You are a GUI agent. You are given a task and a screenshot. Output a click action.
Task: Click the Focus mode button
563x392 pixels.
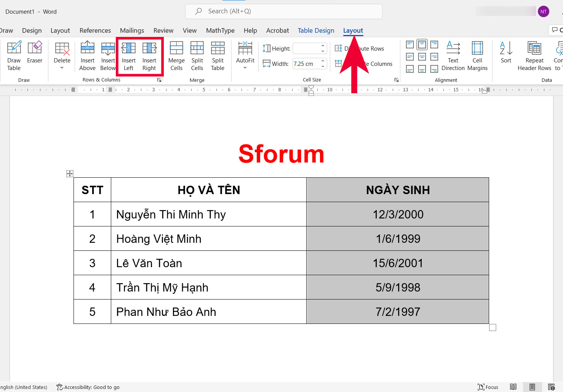coord(488,387)
